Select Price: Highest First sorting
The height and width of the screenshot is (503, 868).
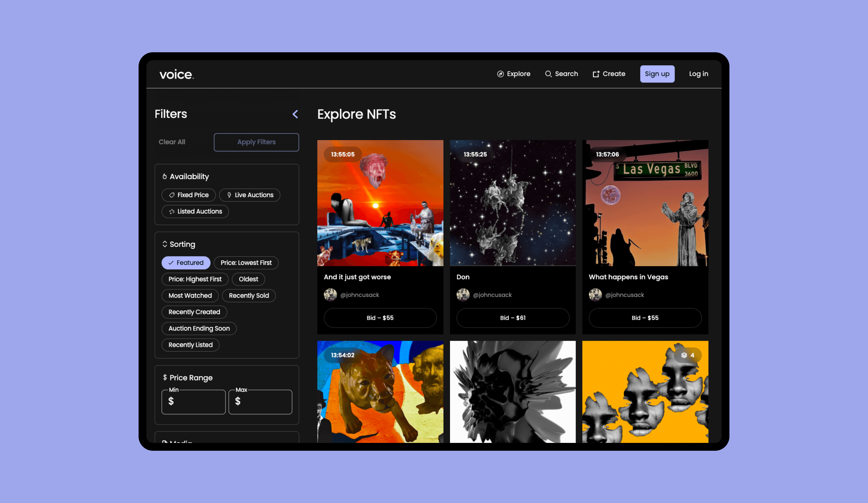194,279
